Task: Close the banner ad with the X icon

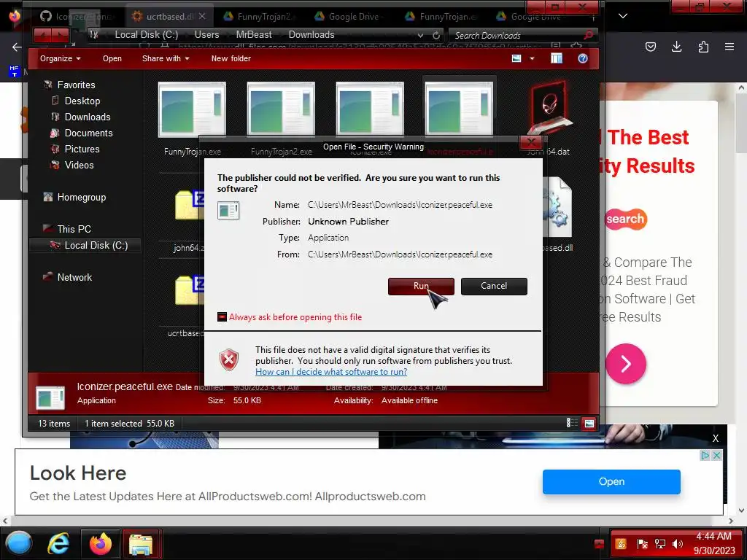Action: click(716, 455)
